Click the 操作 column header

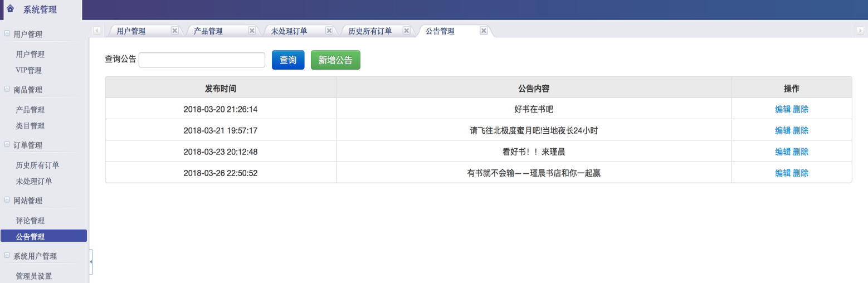792,88
